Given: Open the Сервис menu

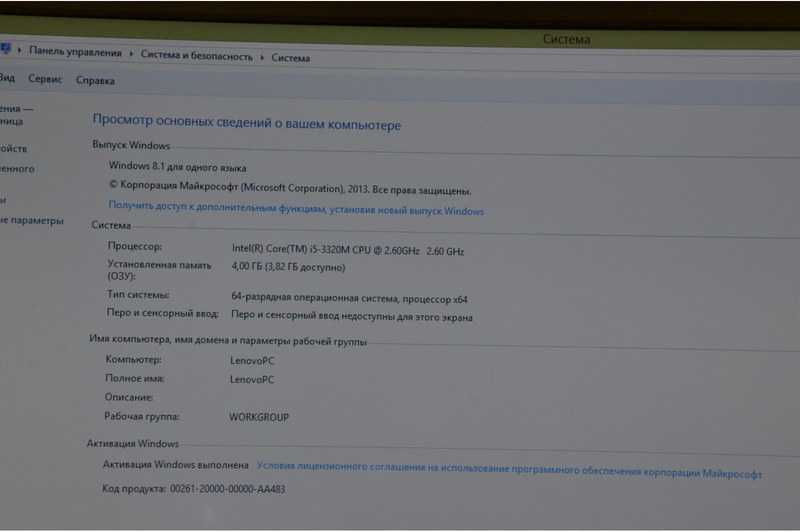Looking at the screenshot, I should pyautogui.click(x=45, y=79).
